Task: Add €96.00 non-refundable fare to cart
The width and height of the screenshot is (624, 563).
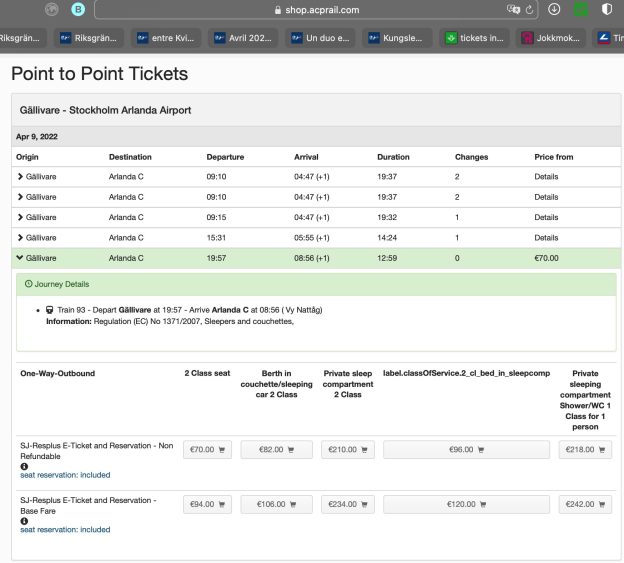Action: 466,450
